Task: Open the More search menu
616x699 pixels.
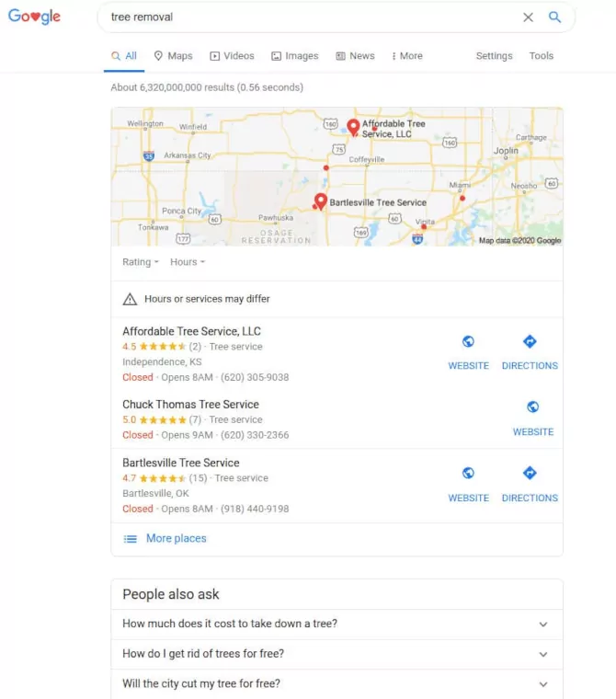Action: point(407,56)
